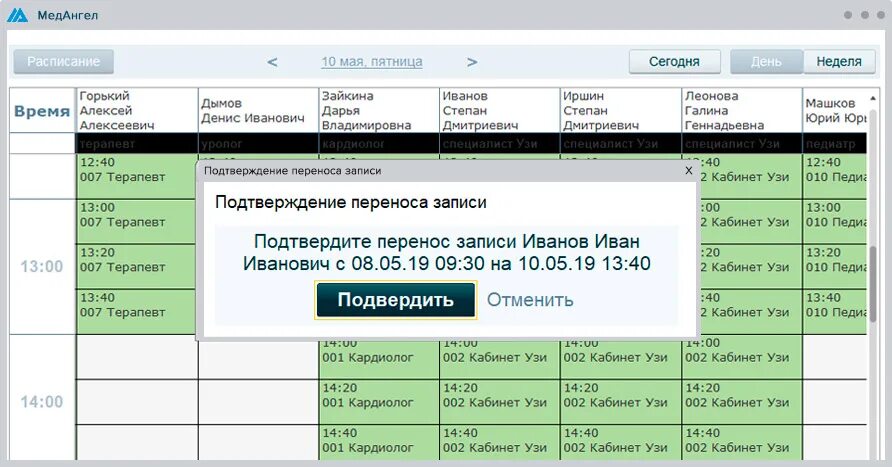Select 13:00 010 Педиатр slot

835,222
